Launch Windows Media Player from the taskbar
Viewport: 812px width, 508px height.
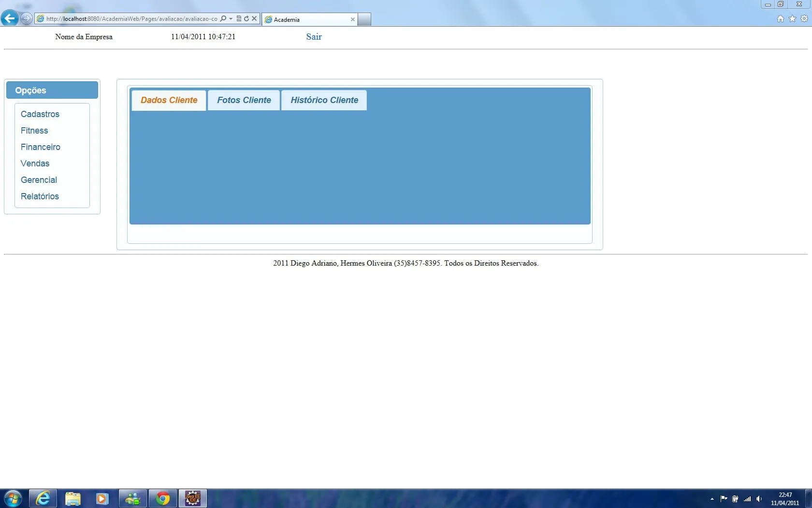click(102, 498)
